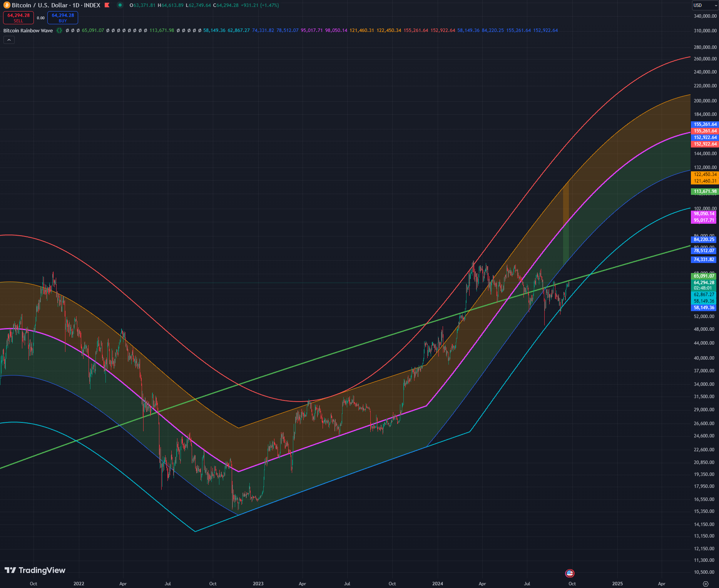This screenshot has height=588, width=719.
Task: Select the Bitcoin Rainbow Wave indicator name
Action: [28, 30]
